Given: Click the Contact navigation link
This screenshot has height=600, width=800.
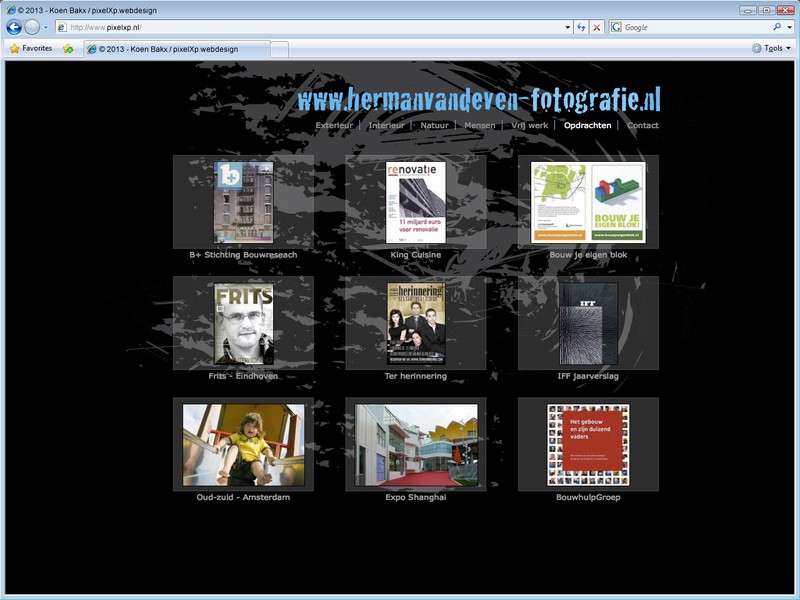Looking at the screenshot, I should pyautogui.click(x=642, y=126).
